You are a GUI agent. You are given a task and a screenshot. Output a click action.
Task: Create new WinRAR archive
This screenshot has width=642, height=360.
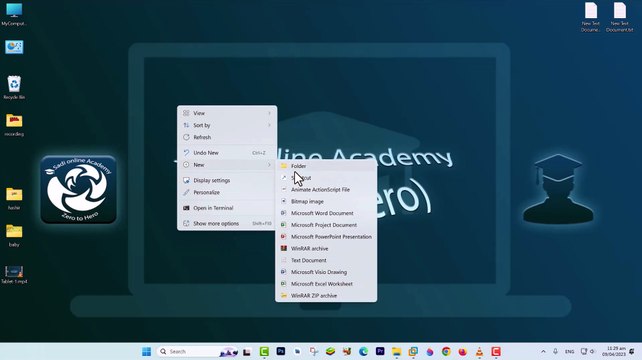tap(326, 249)
